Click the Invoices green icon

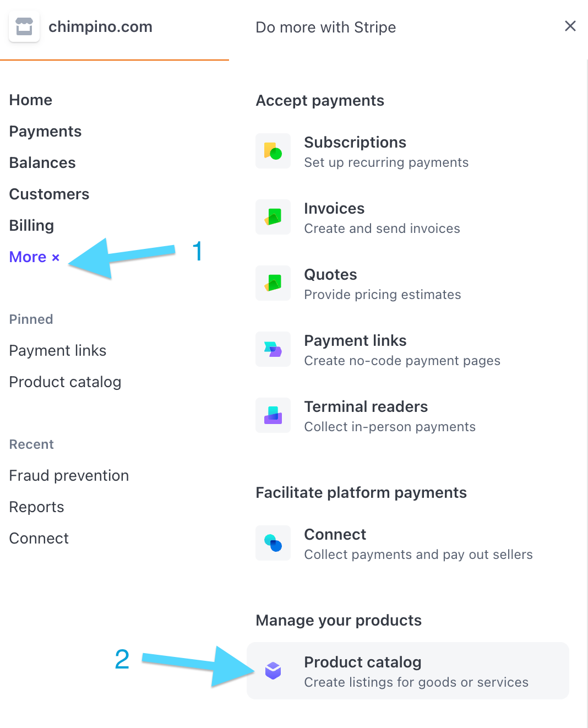coord(273,217)
